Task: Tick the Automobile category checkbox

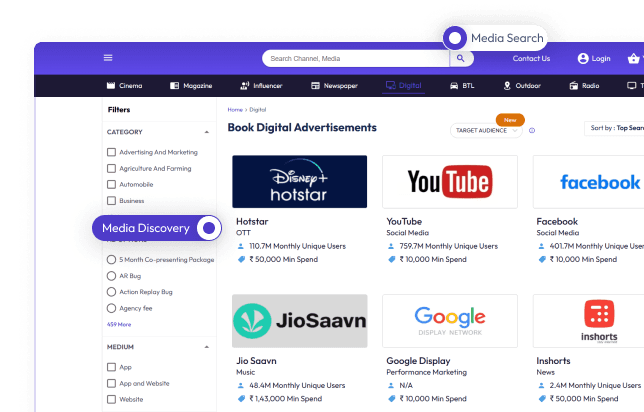Action: coord(111,184)
